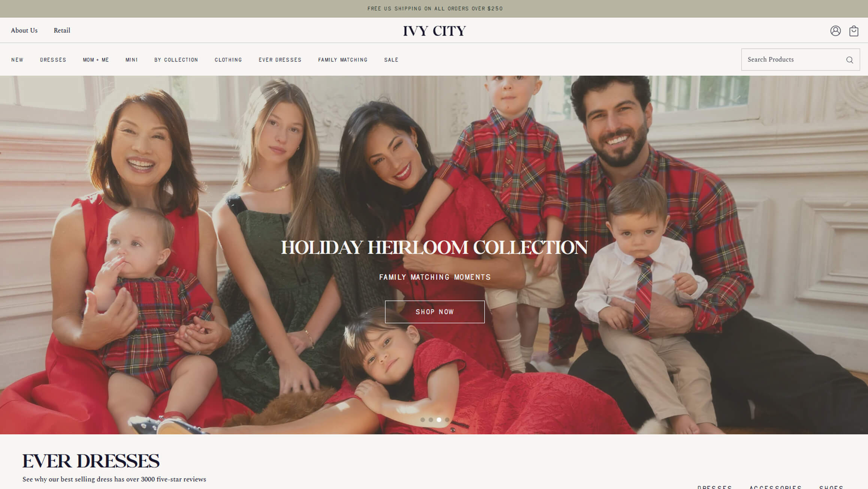Click the SHOP NOW button
The width and height of the screenshot is (868, 489).
pyautogui.click(x=435, y=312)
